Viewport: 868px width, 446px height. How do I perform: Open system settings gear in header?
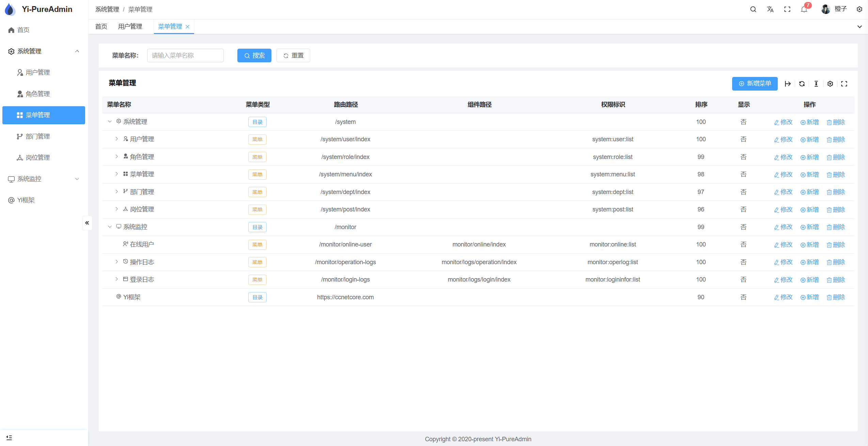pyautogui.click(x=859, y=9)
